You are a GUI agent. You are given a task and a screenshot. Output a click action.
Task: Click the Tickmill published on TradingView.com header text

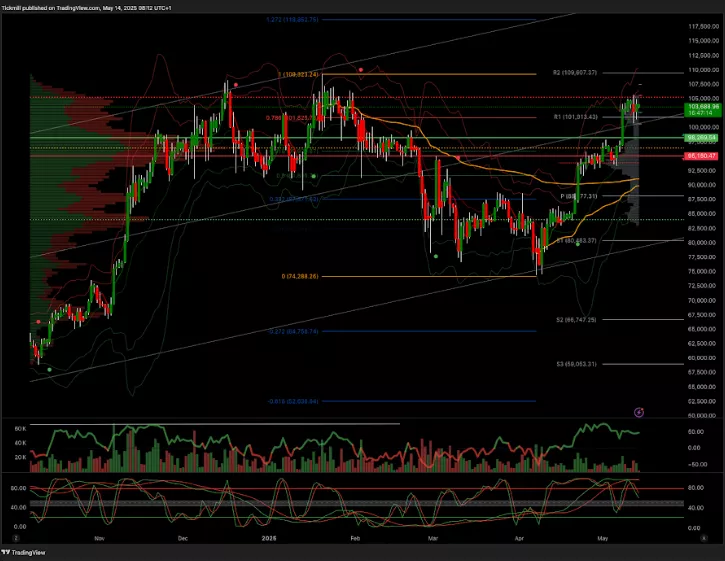click(100, 9)
